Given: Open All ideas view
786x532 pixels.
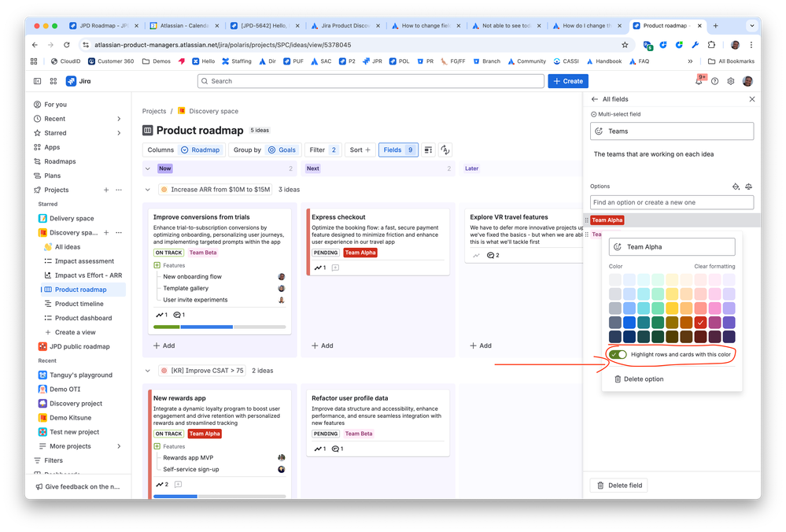Looking at the screenshot, I should pos(68,246).
